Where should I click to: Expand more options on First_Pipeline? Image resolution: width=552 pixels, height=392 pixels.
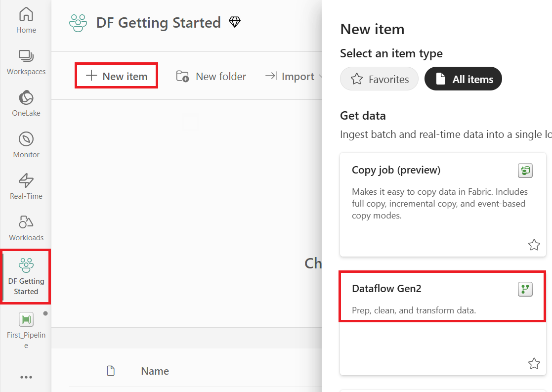pyautogui.click(x=45, y=312)
